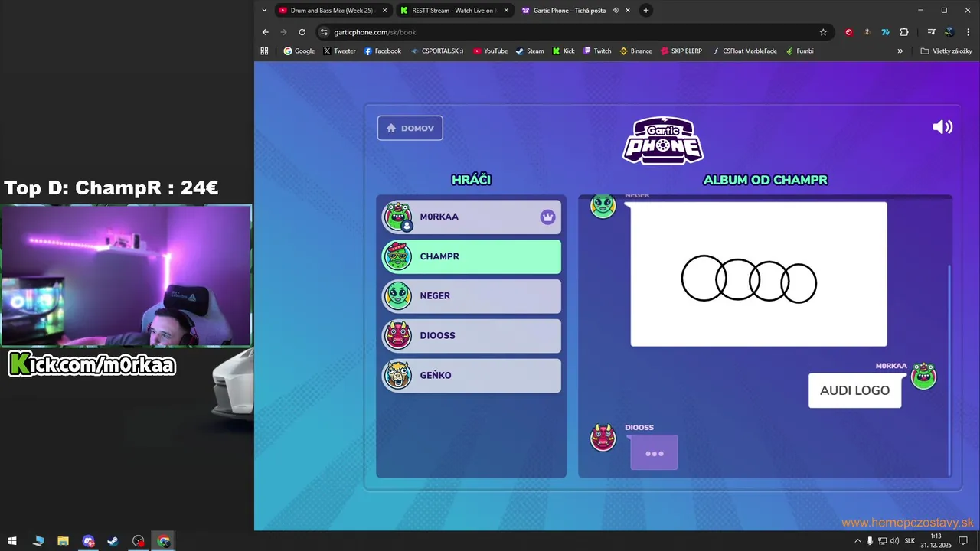The image size is (980, 551).
Task: Open the Binance bookmark
Action: point(635,51)
